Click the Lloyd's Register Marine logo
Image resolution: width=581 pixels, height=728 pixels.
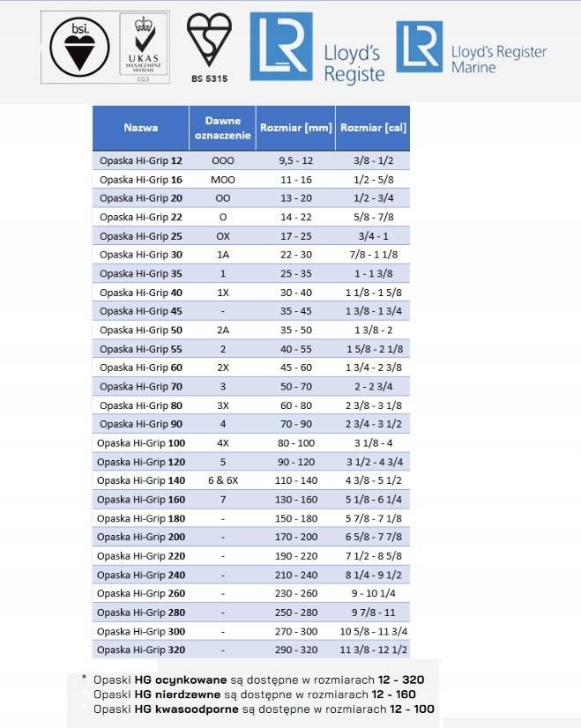[x=471, y=47]
